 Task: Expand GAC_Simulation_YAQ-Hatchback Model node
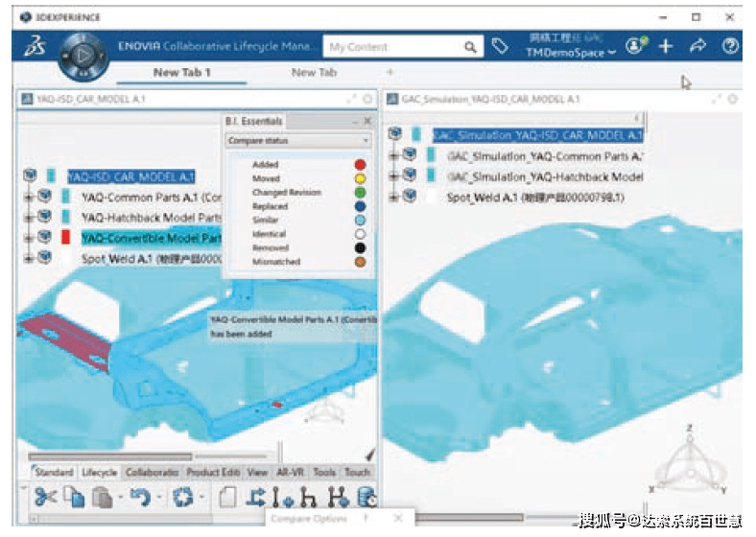[x=394, y=175]
